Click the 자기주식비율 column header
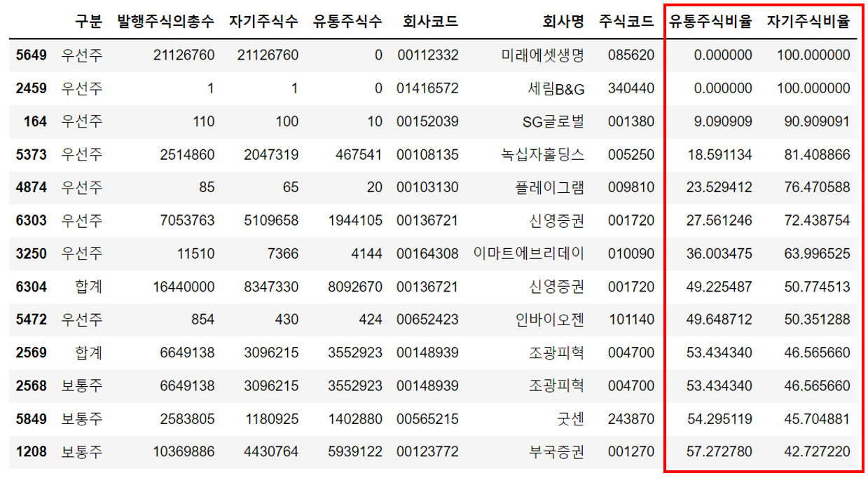This screenshot has width=868, height=478. pyautogui.click(x=808, y=22)
